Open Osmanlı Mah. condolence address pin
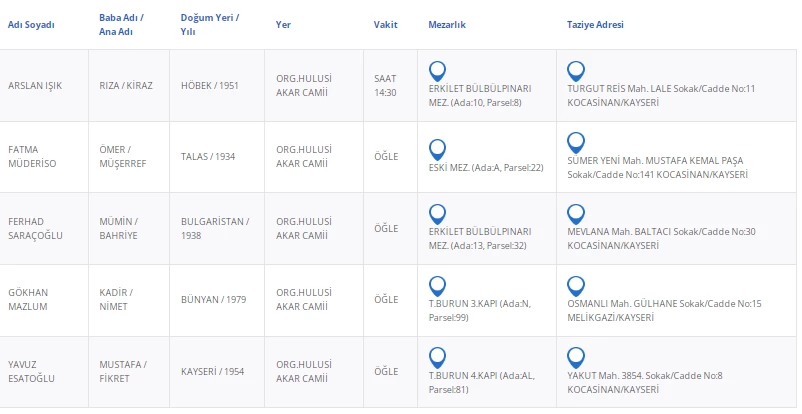Screen dimensions: 802x414 pos(575,286)
